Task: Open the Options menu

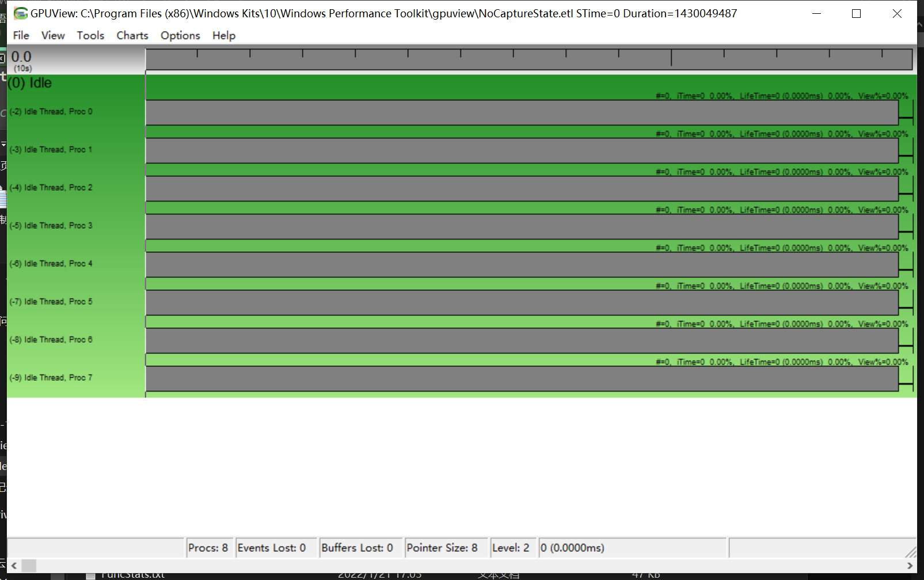Action: point(180,35)
